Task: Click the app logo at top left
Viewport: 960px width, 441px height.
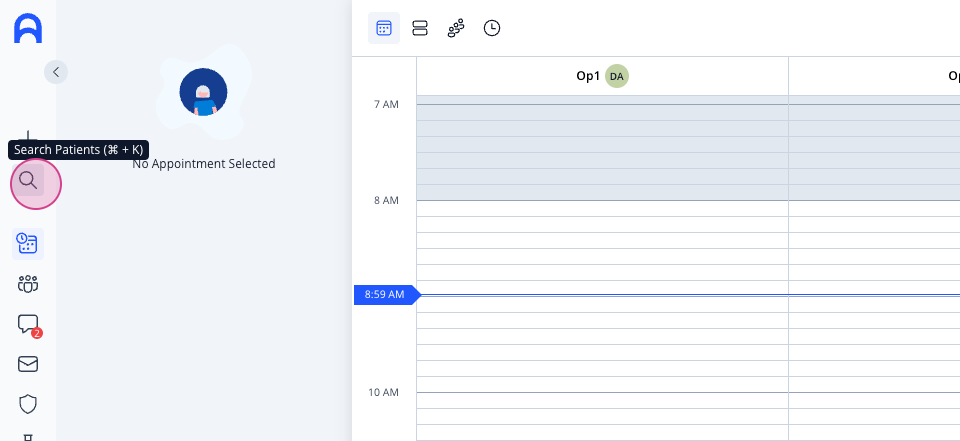Action: [x=28, y=29]
